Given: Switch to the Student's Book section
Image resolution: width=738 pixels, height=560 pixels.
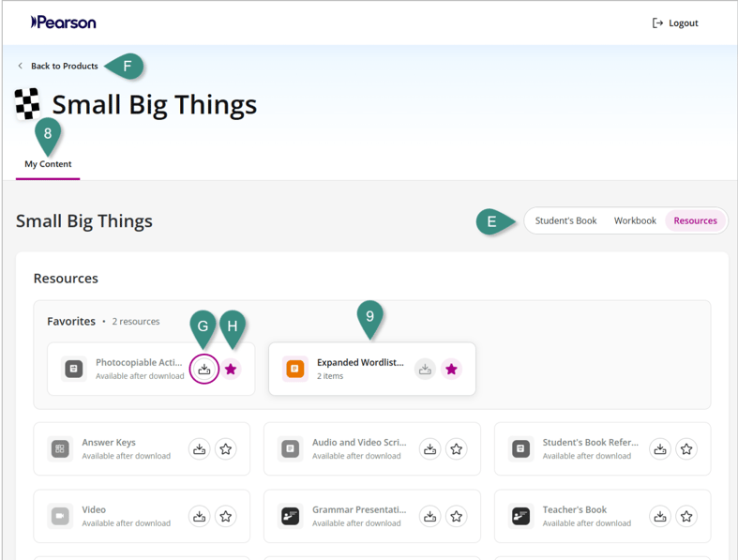Looking at the screenshot, I should (x=565, y=221).
